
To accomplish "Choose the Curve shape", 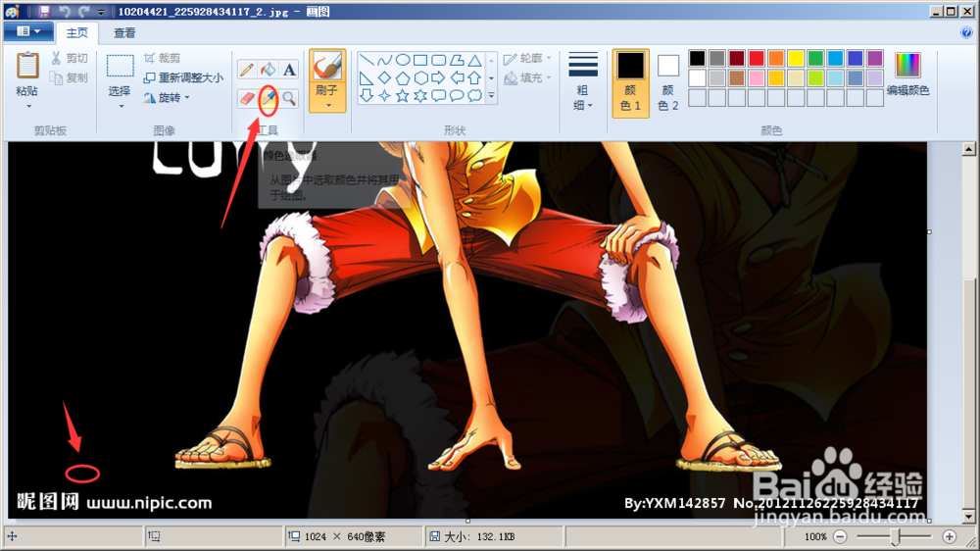I will click(x=384, y=60).
